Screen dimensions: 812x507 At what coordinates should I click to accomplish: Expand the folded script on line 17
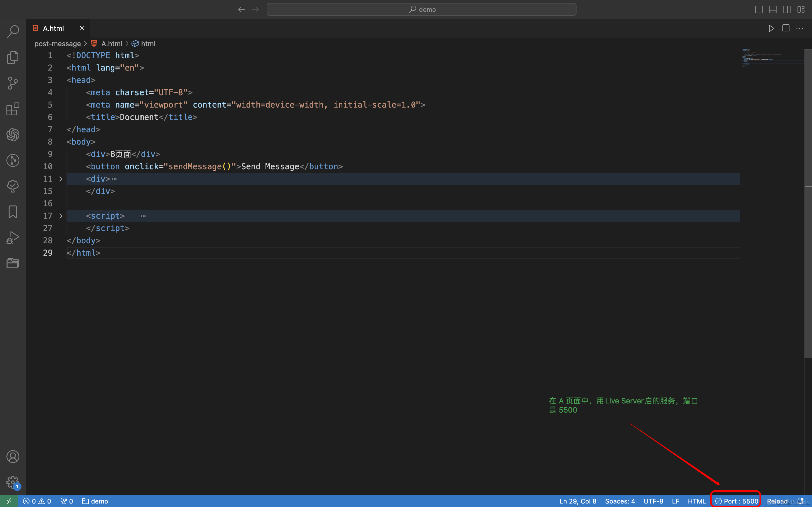[61, 216]
